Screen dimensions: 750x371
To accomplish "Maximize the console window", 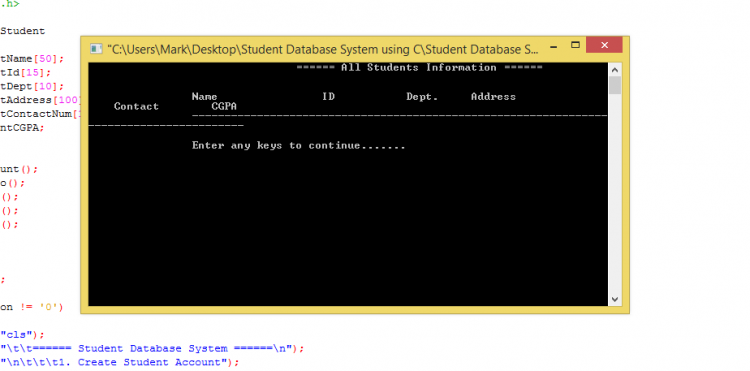I will pyautogui.click(x=575, y=45).
